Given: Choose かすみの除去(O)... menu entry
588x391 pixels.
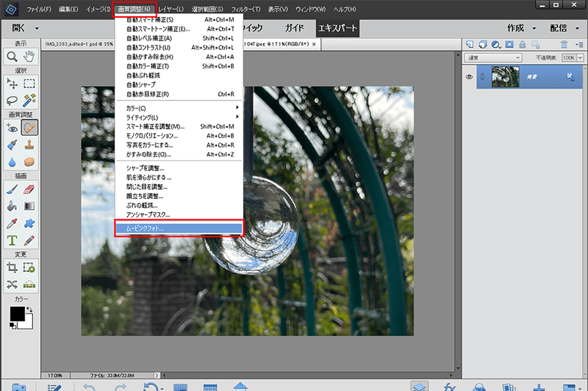Looking at the screenshot, I should [x=179, y=154].
